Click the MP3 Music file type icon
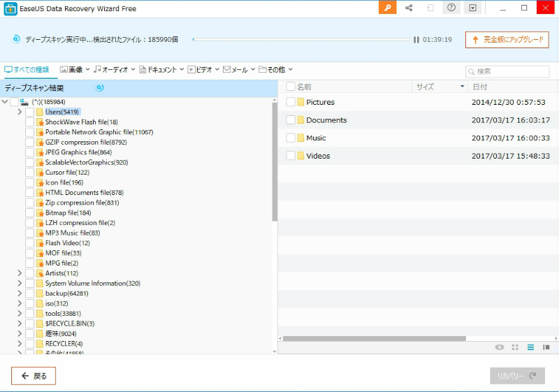Viewport: 559px width, 392px height. pyautogui.click(x=40, y=233)
